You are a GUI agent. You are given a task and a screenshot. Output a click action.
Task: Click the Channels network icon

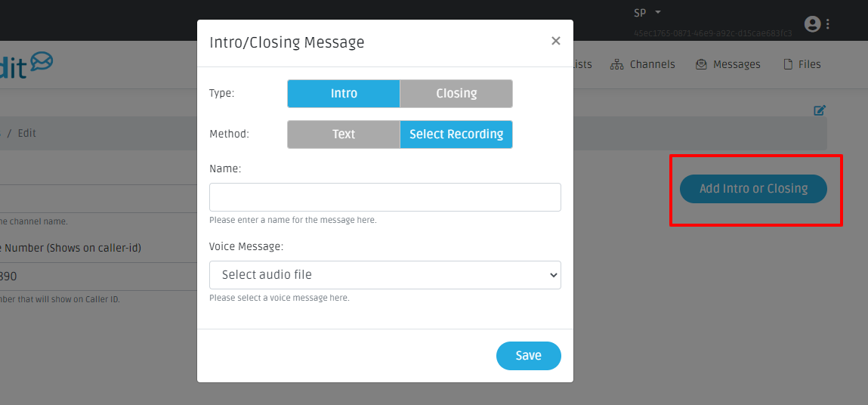(616, 64)
